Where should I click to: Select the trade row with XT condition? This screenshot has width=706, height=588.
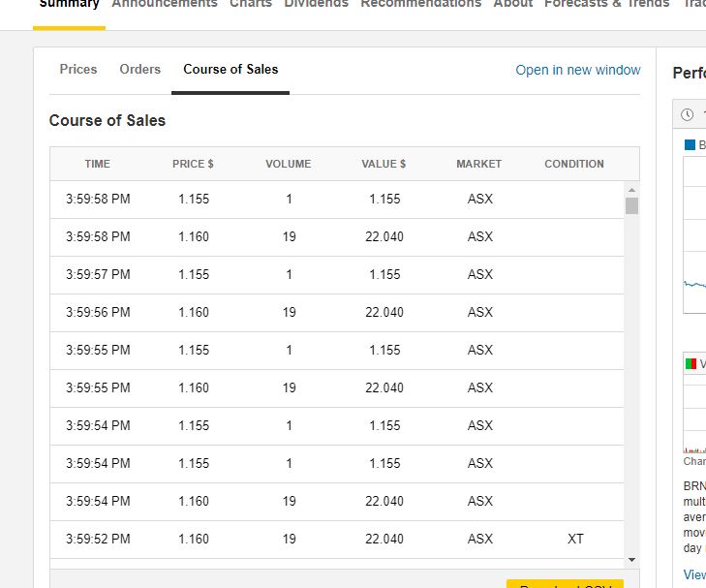[337, 539]
